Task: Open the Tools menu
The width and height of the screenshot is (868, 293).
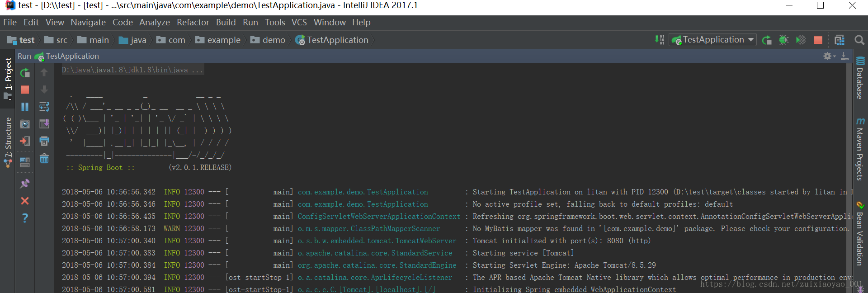Action: tap(275, 22)
